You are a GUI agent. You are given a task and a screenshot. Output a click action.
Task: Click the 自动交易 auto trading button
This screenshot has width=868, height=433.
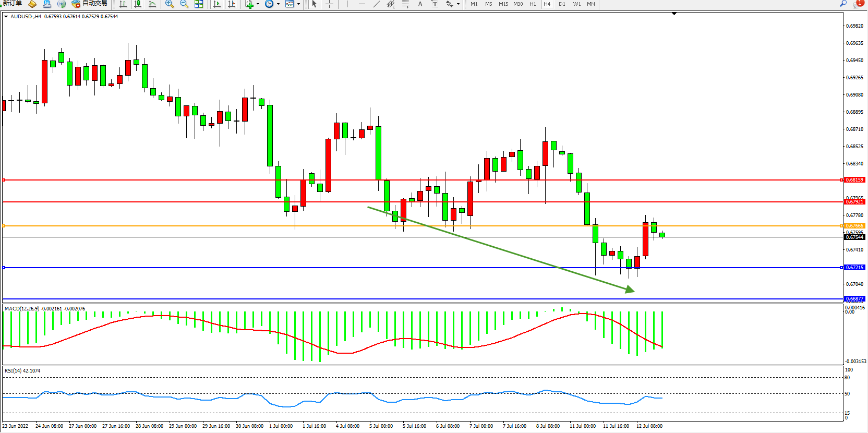(x=89, y=4)
